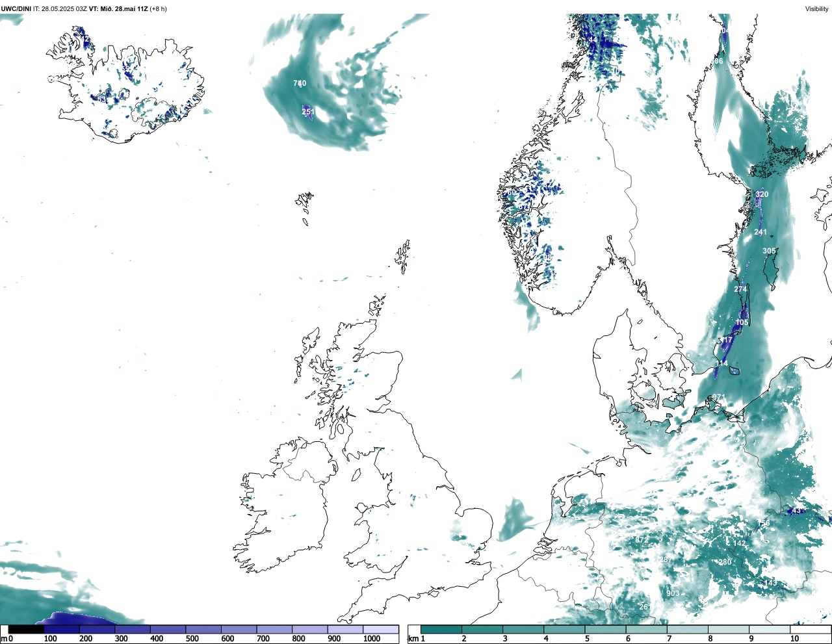The image size is (832, 644).
Task: Click the white 10 km legend swatch
Action: [811, 629]
